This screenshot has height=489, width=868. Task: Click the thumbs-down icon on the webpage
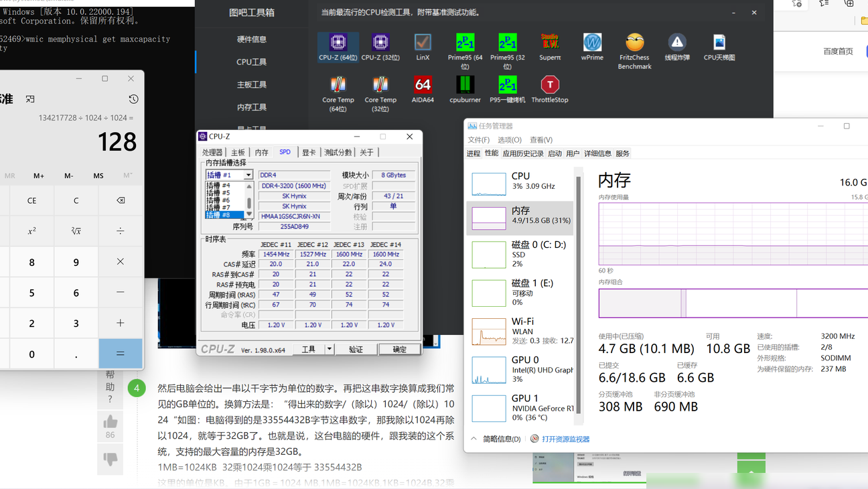[111, 459]
